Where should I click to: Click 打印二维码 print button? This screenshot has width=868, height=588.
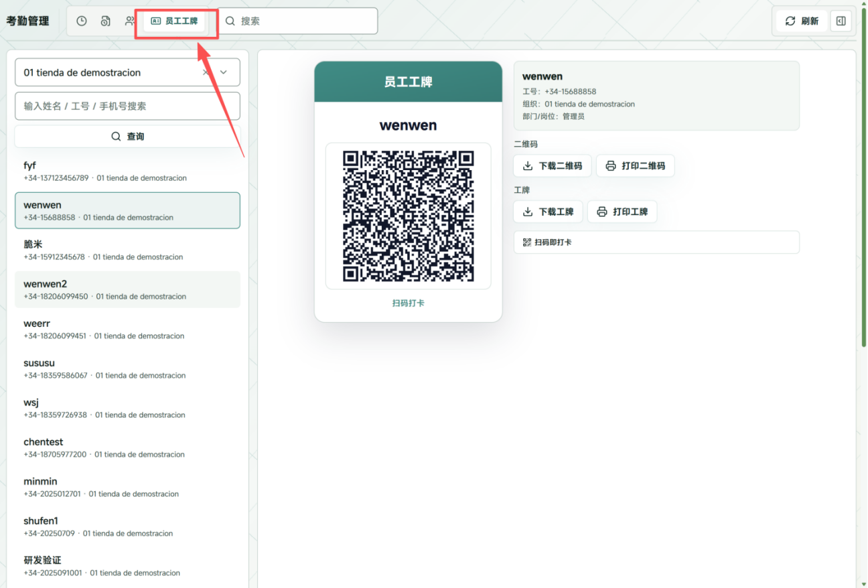point(635,165)
